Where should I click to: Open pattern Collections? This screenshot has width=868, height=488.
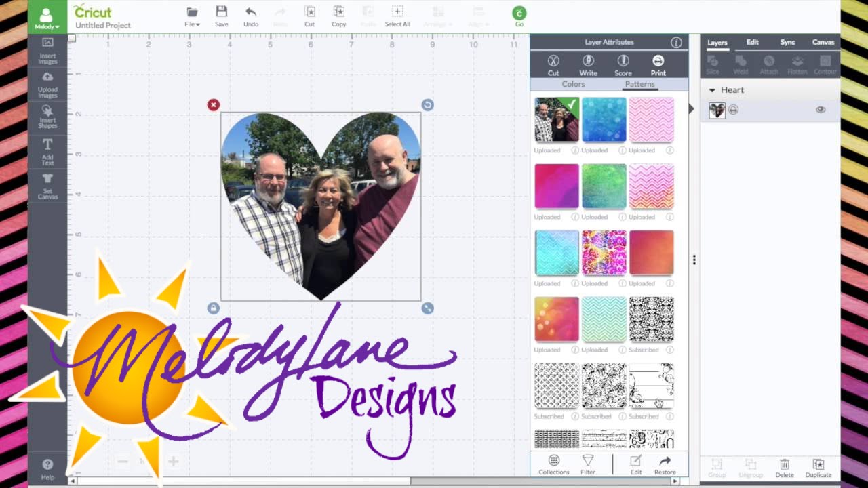[x=554, y=465]
